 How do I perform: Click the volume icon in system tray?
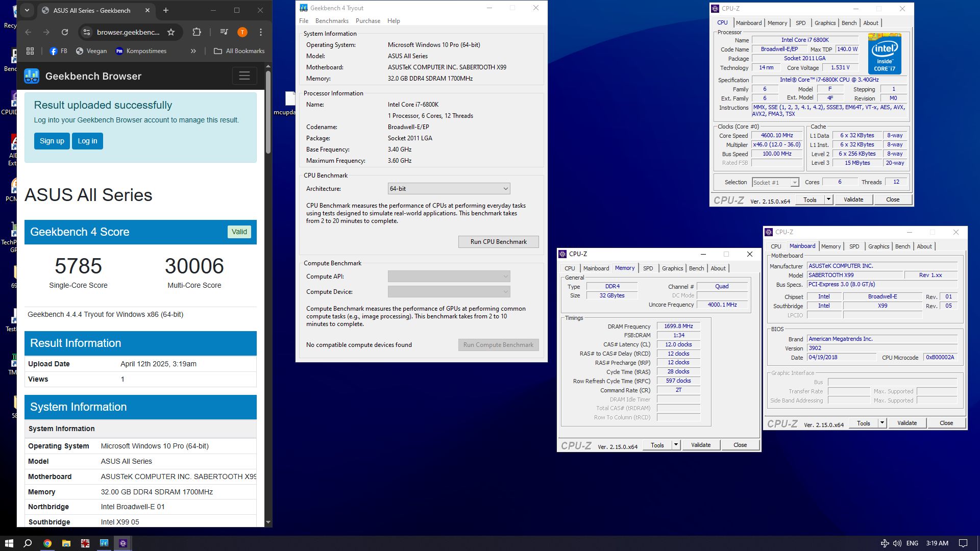coord(897,543)
